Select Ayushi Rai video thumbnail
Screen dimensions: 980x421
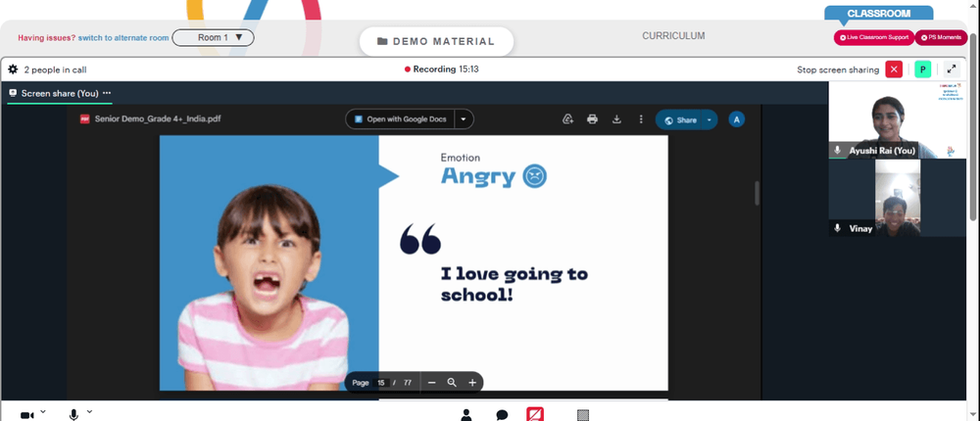point(897,119)
